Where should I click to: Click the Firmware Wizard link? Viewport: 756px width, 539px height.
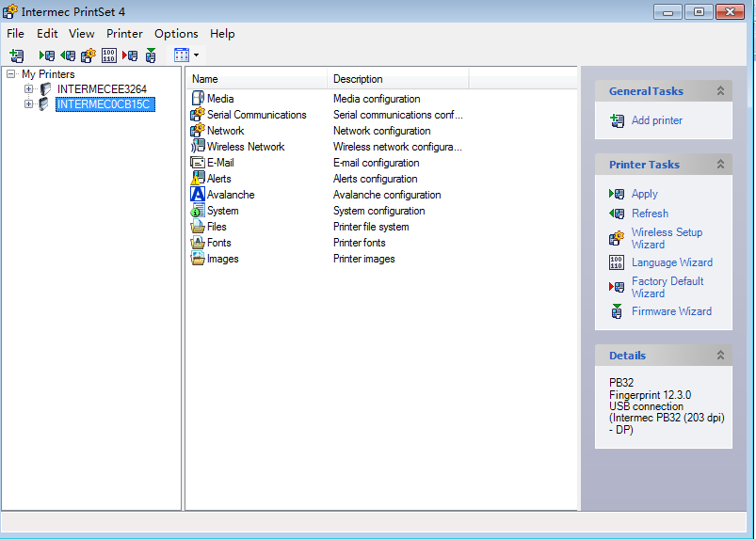point(671,311)
